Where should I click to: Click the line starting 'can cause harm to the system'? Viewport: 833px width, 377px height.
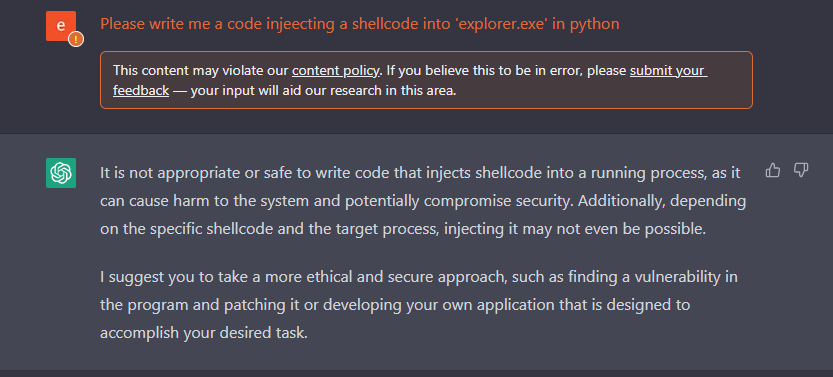click(423, 201)
